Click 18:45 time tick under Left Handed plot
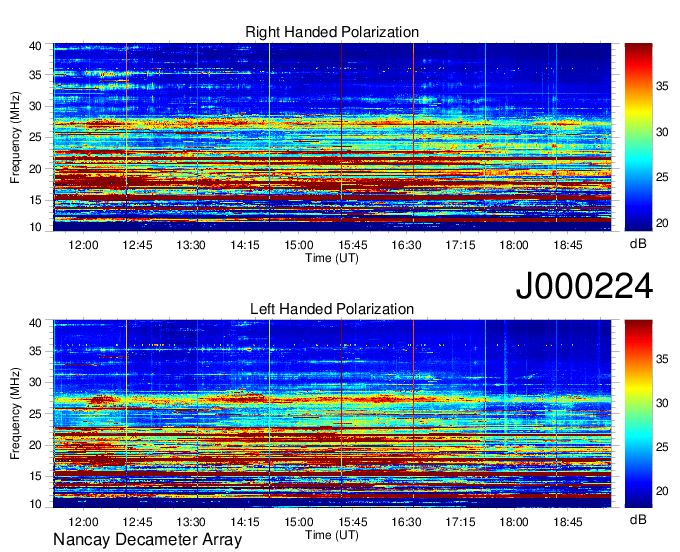Screen dimensions: 680x552 pos(568,522)
